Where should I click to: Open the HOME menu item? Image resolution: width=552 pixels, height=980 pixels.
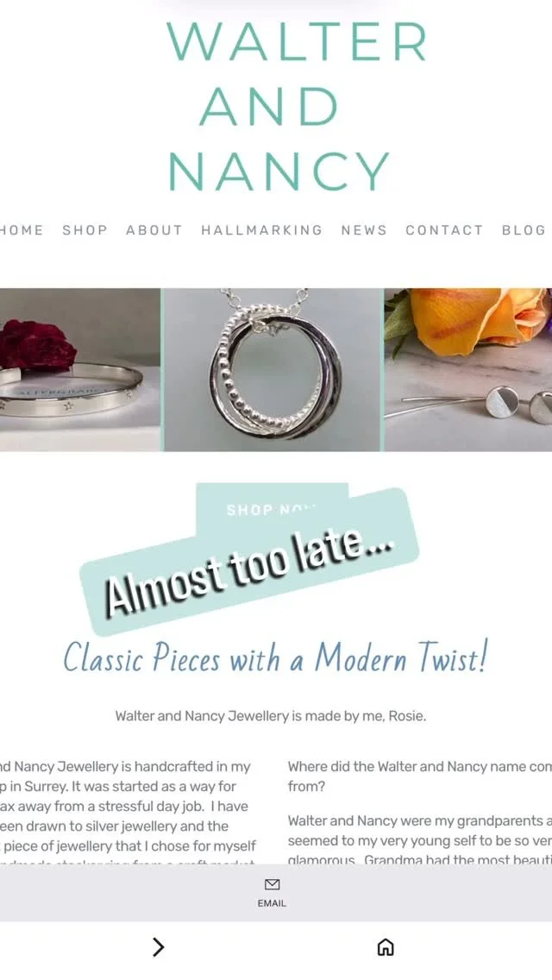tap(22, 230)
